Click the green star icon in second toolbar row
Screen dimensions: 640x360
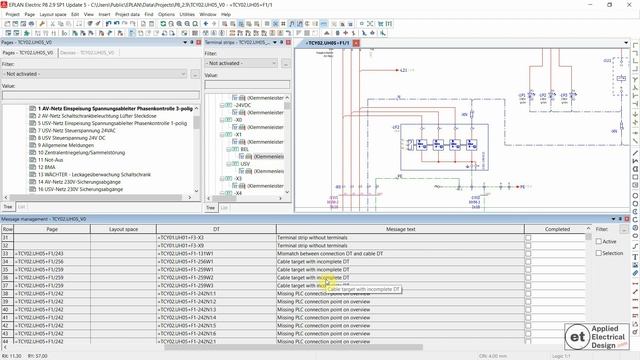coord(27,33)
